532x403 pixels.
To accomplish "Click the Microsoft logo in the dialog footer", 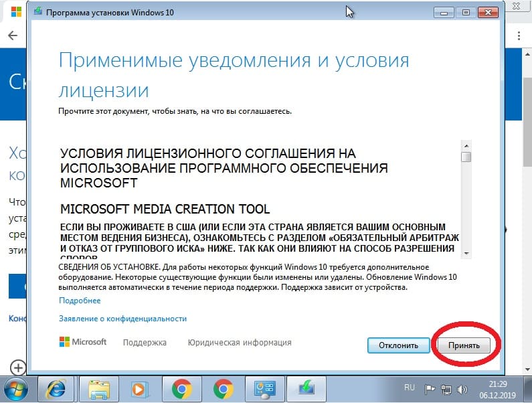I will coord(83,342).
